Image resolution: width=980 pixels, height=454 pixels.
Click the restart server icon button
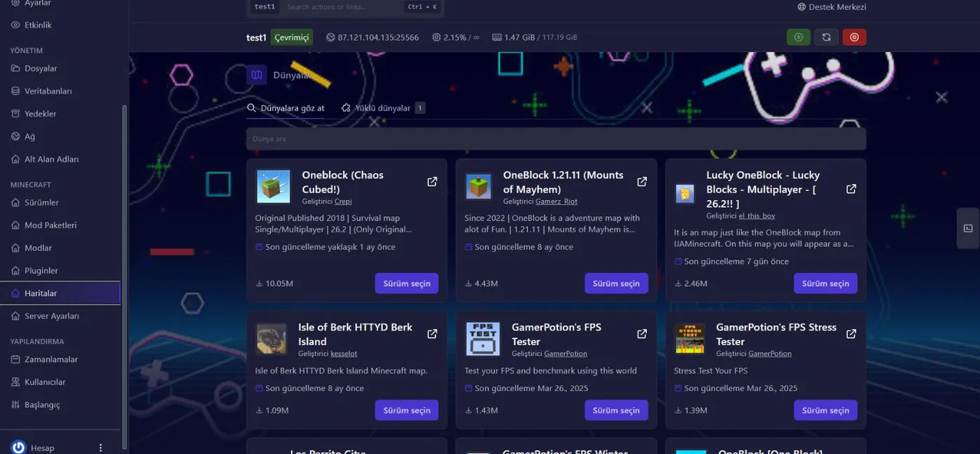pos(826,37)
